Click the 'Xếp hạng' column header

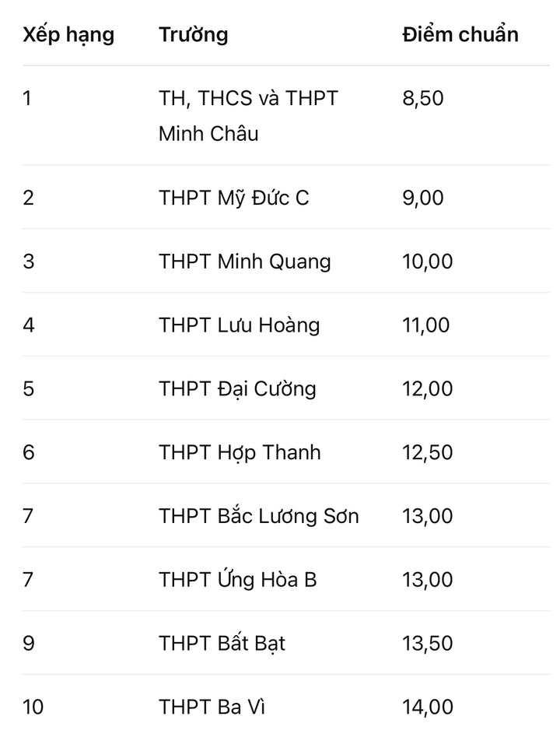tap(68, 35)
